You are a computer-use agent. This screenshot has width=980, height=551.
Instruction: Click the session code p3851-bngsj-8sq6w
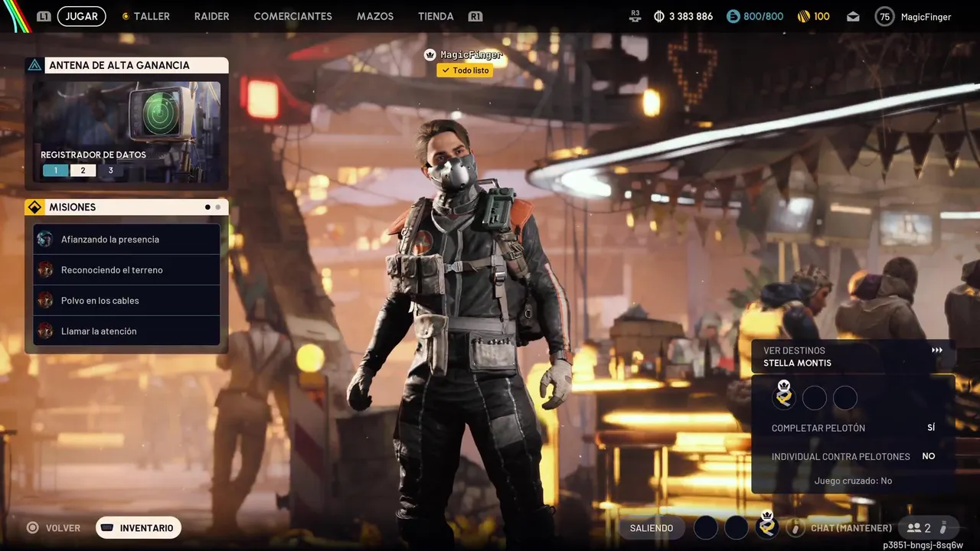point(923,546)
